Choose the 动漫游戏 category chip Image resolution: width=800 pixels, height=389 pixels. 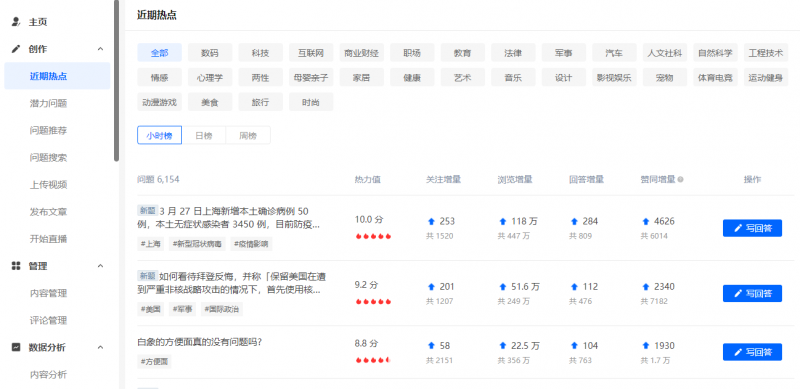click(159, 102)
